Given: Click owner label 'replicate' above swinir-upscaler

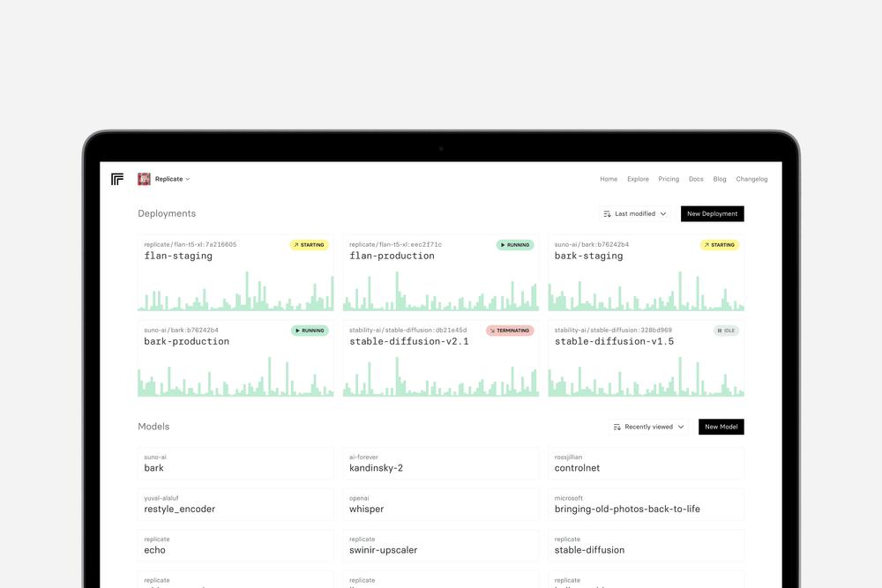Looking at the screenshot, I should 363,540.
